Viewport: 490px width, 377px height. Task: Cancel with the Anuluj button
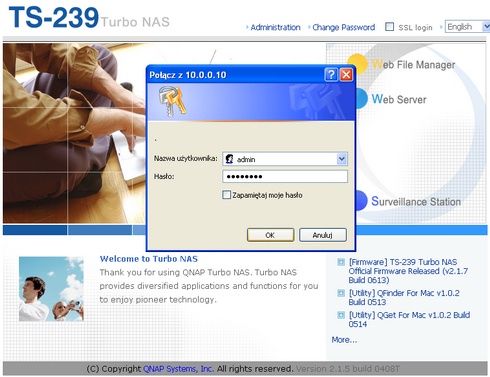[x=323, y=235]
